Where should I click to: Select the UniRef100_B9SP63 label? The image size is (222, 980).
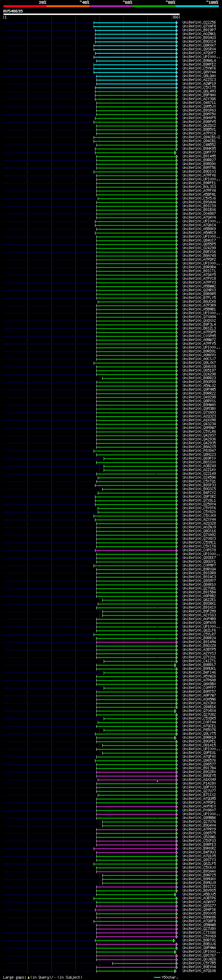point(199,110)
